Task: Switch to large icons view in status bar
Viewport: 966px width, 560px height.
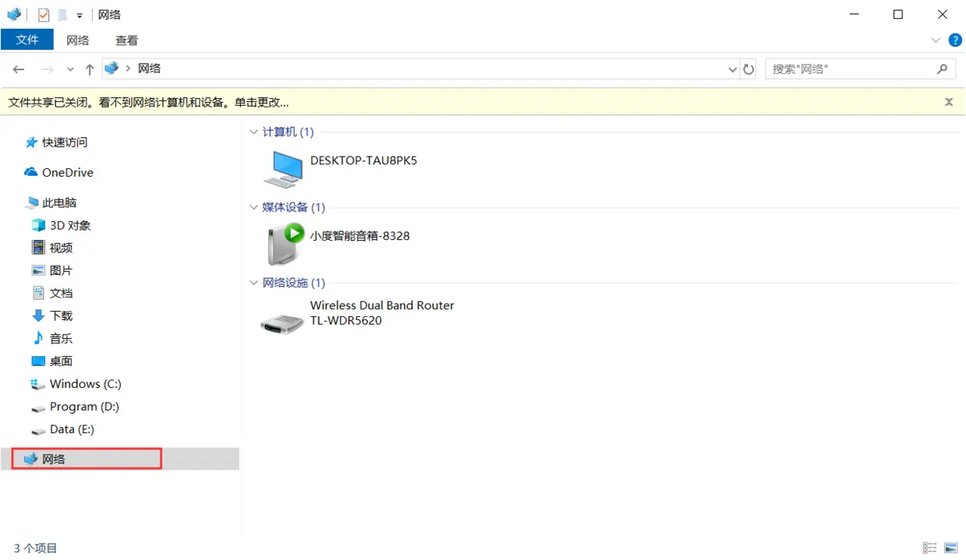Action: pyautogui.click(x=950, y=548)
